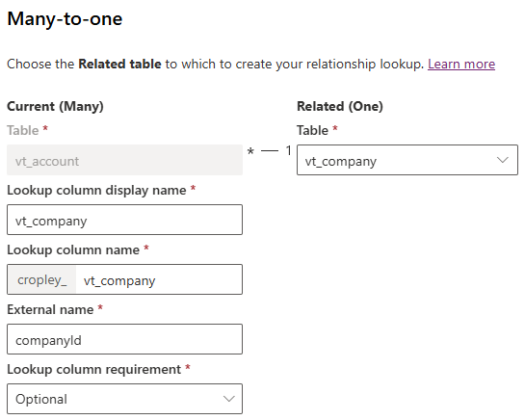The image size is (525, 420).
Task: Open the Learn more link
Action: 461,64
